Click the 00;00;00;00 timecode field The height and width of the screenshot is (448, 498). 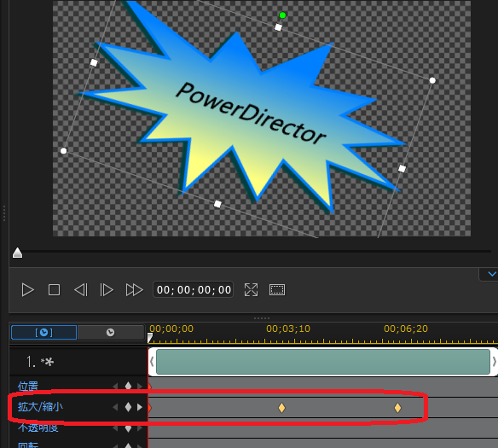[194, 290]
